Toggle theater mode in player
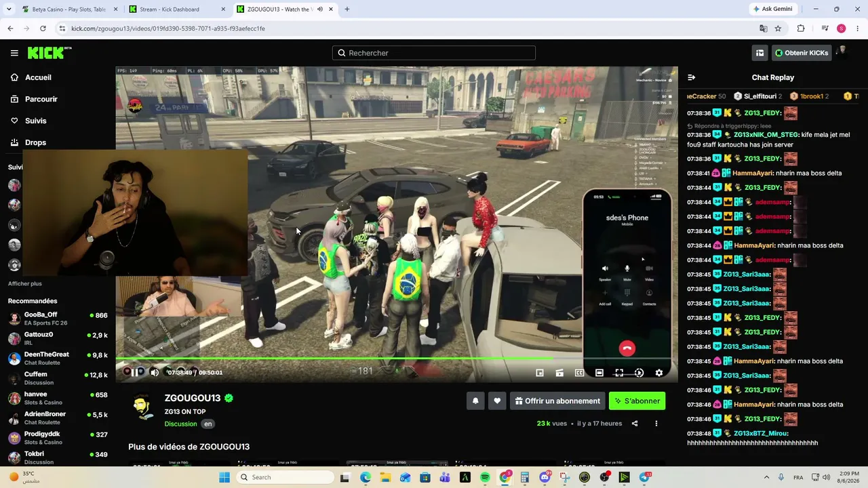The height and width of the screenshot is (488, 868). click(x=599, y=373)
